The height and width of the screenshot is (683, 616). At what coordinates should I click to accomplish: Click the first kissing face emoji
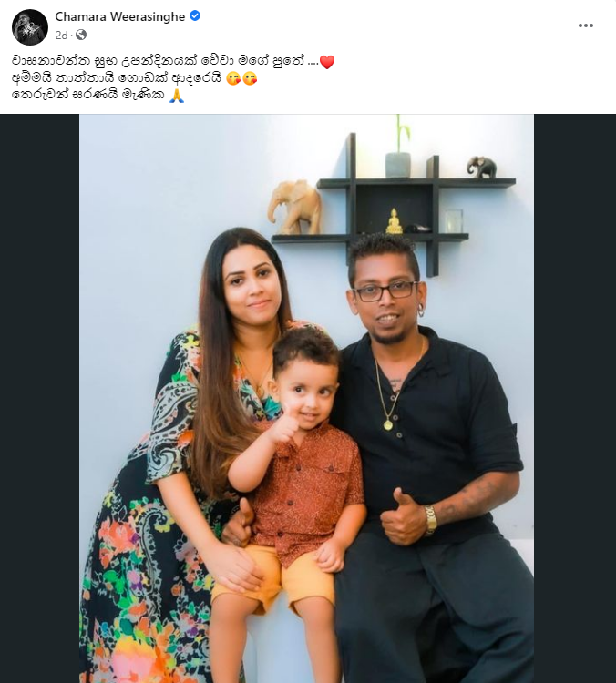(234, 79)
